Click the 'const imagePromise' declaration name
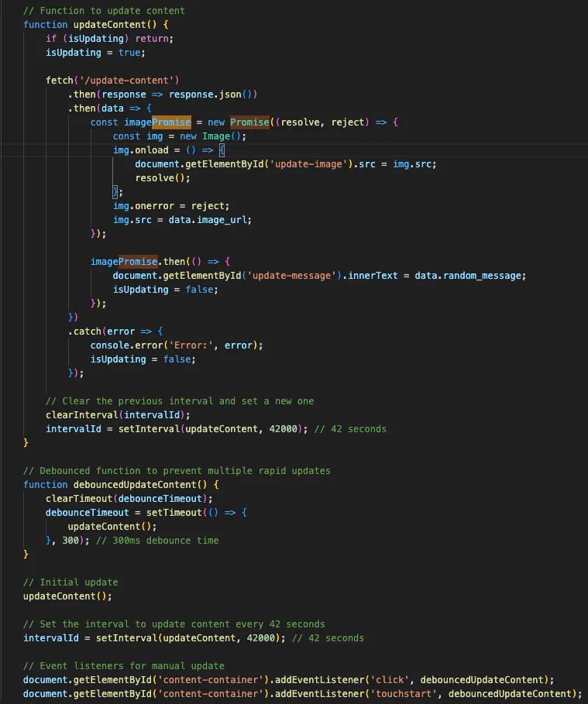Screen dimensions: 588x704 (157, 122)
